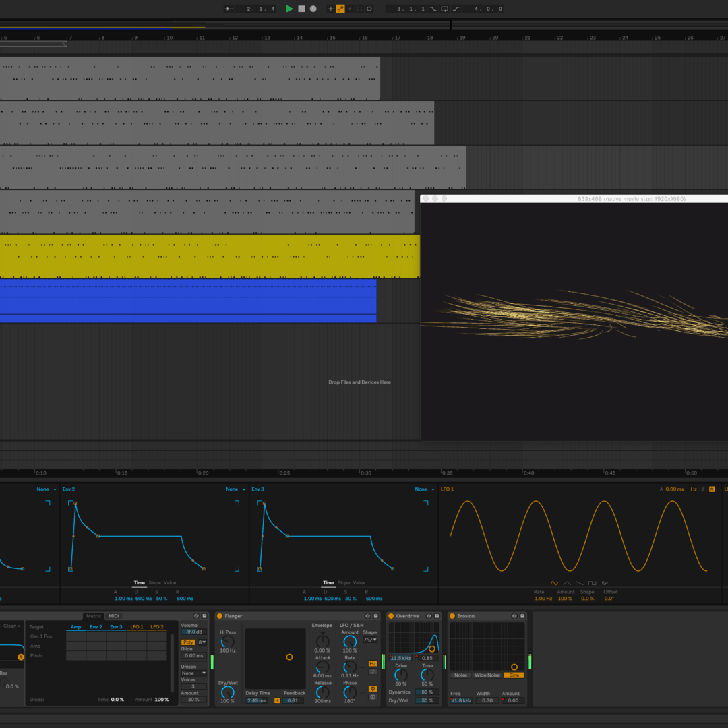
Task: Open the Unison mode dropdown
Action: 193,673
